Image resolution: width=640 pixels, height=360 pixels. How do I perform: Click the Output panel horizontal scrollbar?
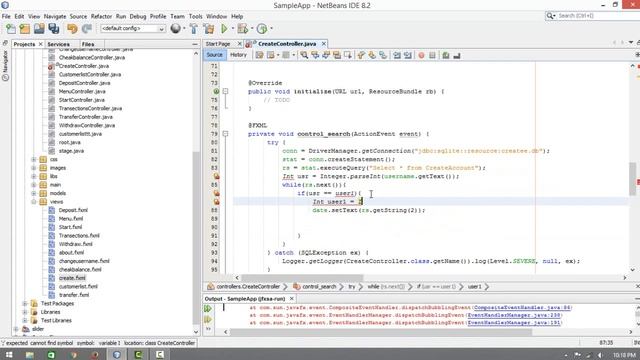[x=380, y=332]
